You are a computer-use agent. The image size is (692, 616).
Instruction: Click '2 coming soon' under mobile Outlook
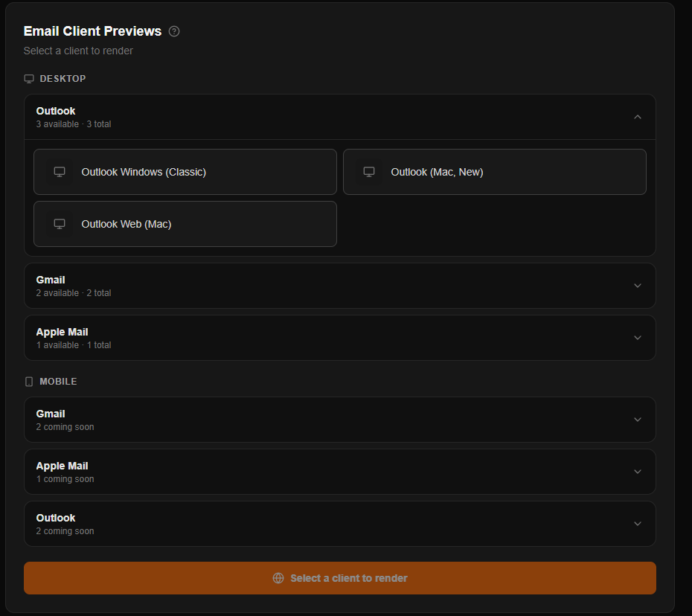pos(65,531)
